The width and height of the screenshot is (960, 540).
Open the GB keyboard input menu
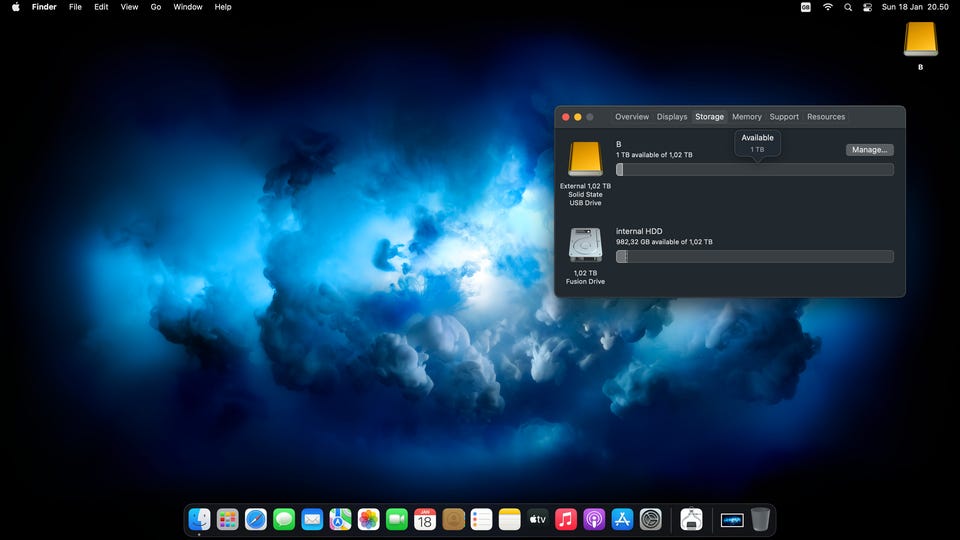806,7
